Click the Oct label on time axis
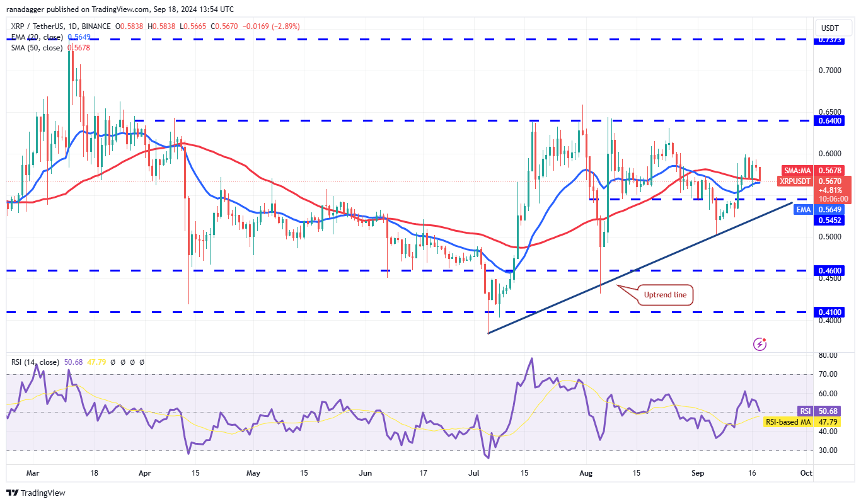Screen dimensions: 861x504 pyautogui.click(x=806, y=472)
